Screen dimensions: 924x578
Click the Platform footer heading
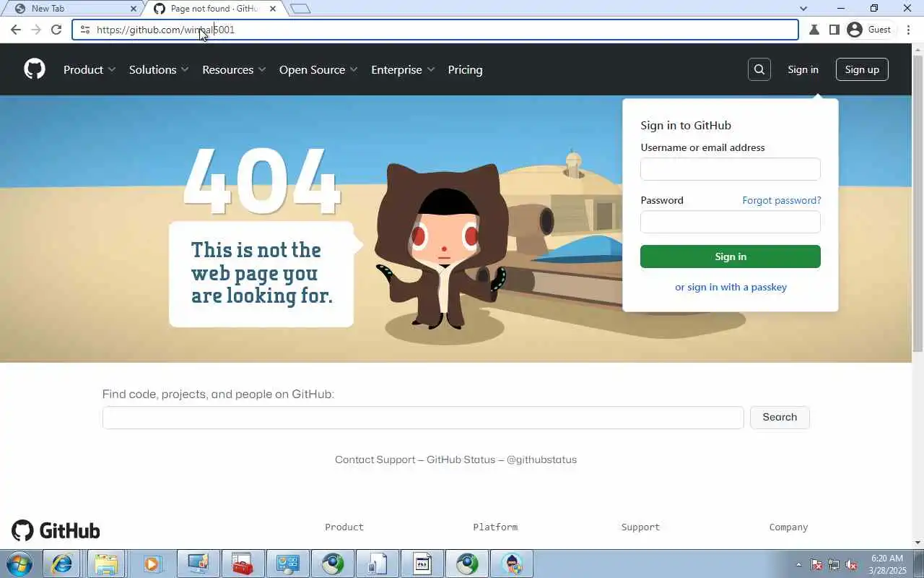tap(495, 527)
